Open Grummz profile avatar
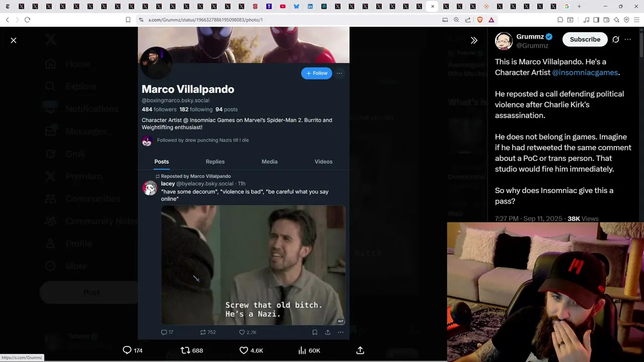The height and width of the screenshot is (362, 644). click(504, 41)
